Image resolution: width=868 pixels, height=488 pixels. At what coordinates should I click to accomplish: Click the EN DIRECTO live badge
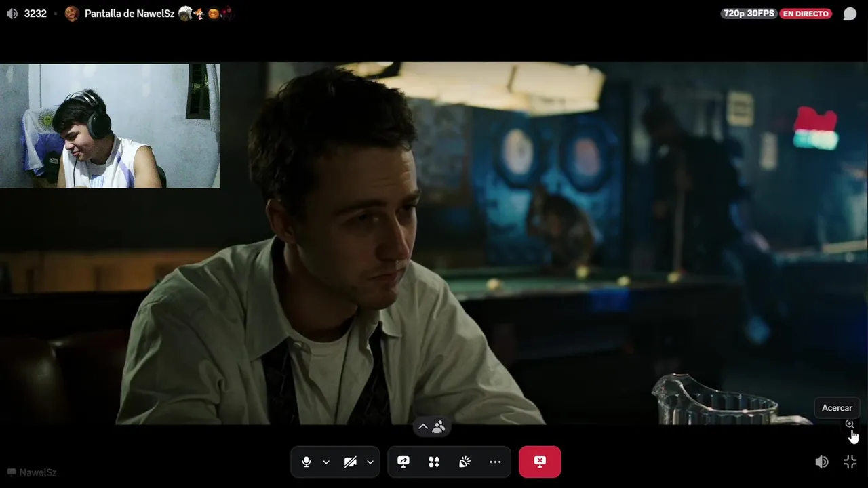(806, 14)
